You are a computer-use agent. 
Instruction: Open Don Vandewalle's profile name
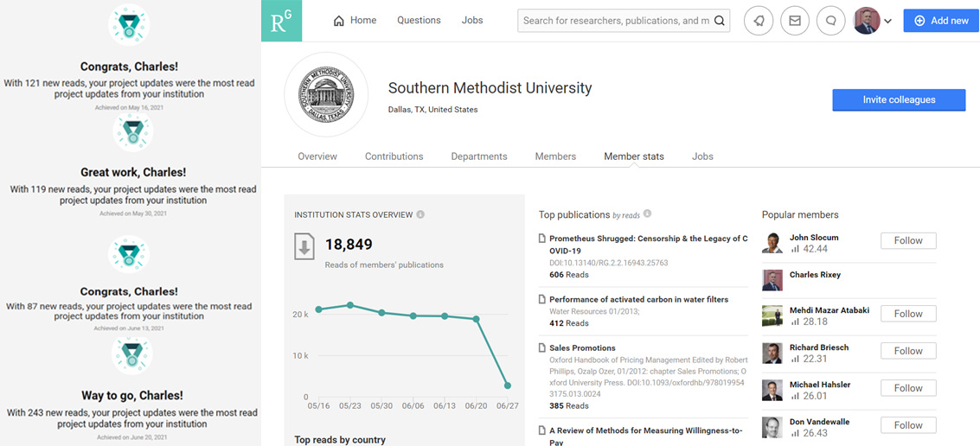click(x=819, y=422)
